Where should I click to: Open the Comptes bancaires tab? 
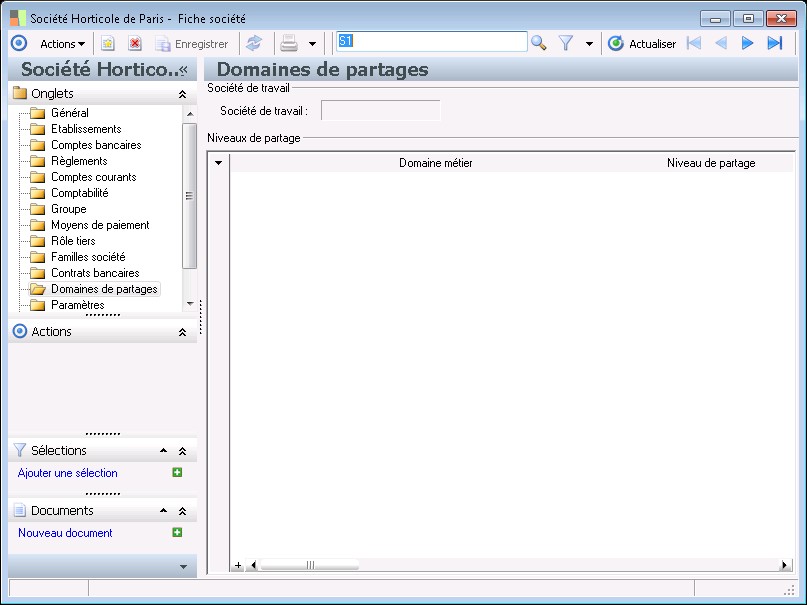tap(95, 145)
